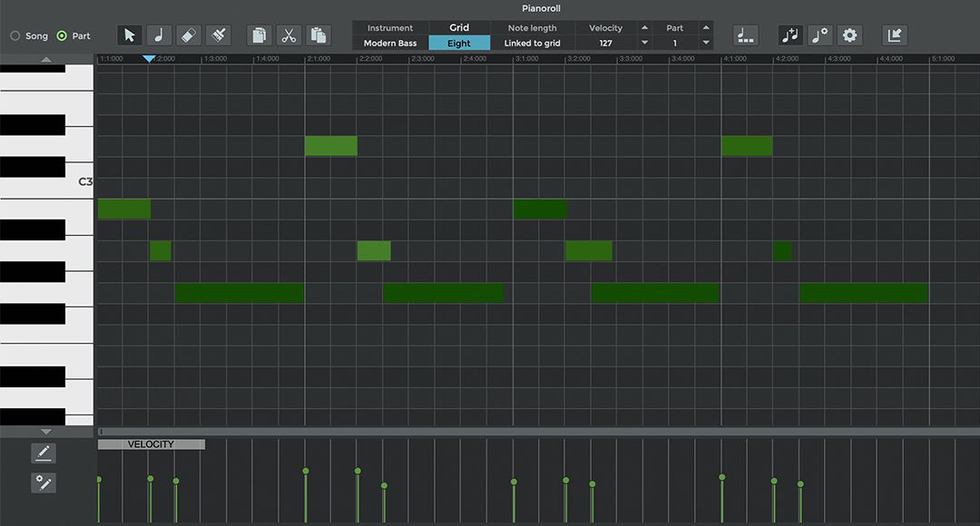Screen dimensions: 980x526
Task: Click the Part number field
Action: (674, 44)
